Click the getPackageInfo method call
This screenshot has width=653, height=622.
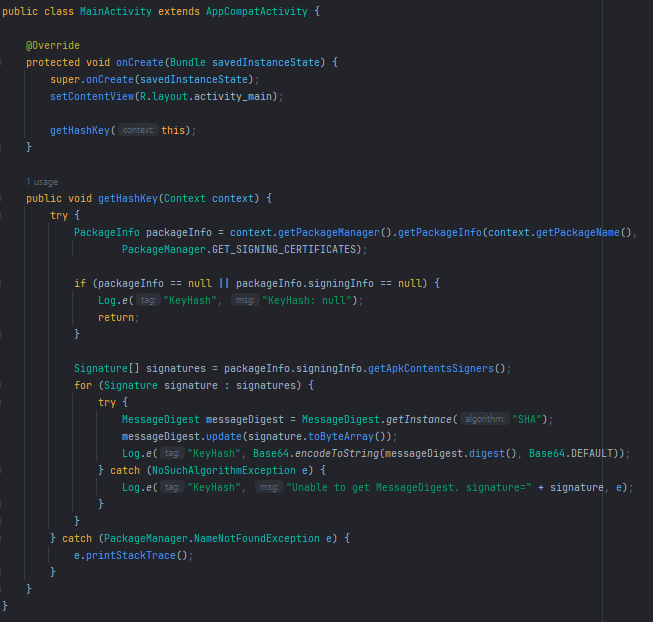pyautogui.click(x=440, y=232)
